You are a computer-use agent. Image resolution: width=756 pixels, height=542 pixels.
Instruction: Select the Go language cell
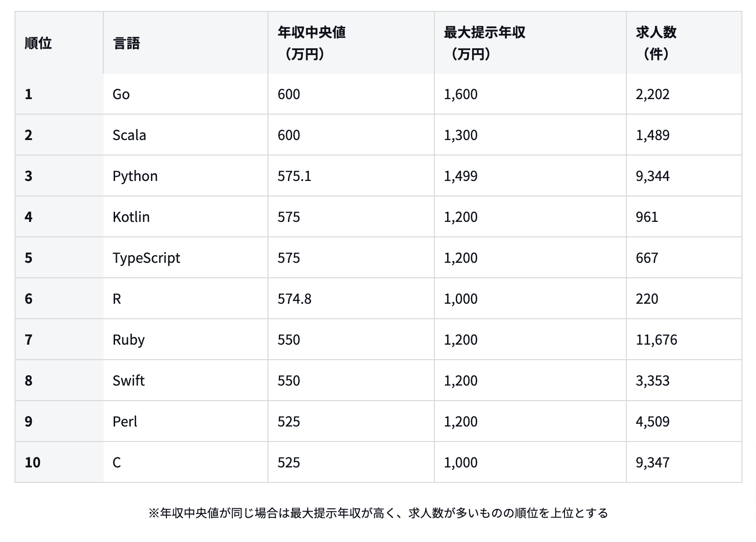121,94
